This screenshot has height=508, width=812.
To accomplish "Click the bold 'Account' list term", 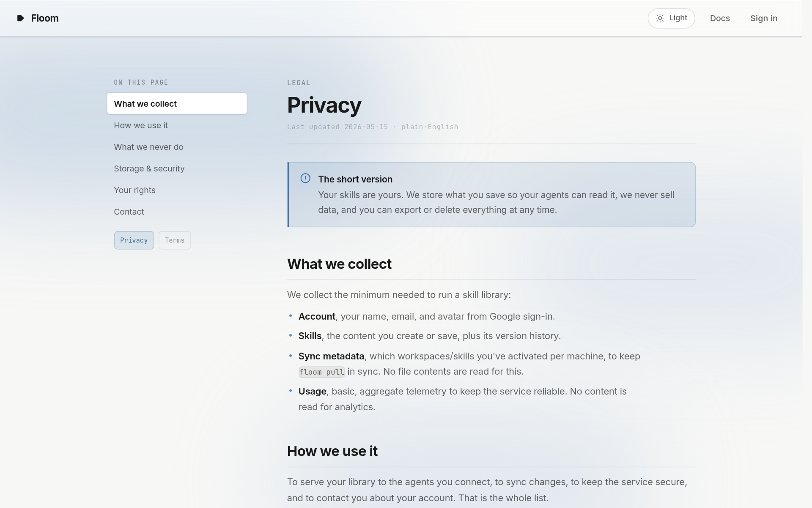I will point(317,316).
